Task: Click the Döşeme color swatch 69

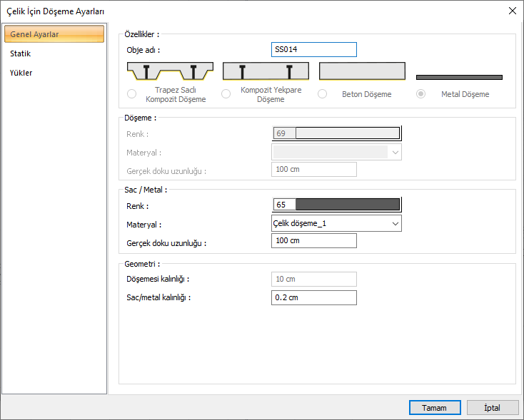Action: (x=336, y=133)
